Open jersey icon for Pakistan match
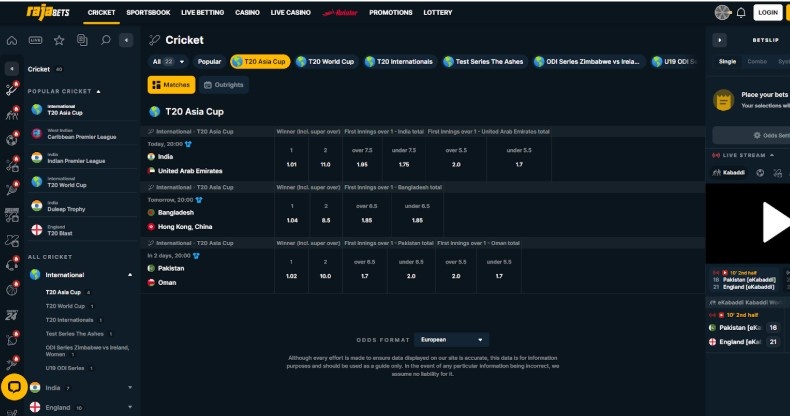This screenshot has height=416, width=790. pos(196,256)
